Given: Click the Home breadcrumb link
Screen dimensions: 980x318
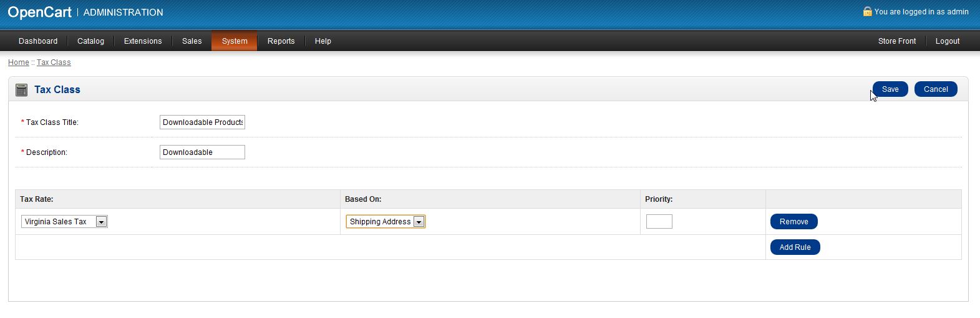Looking at the screenshot, I should tap(19, 62).
